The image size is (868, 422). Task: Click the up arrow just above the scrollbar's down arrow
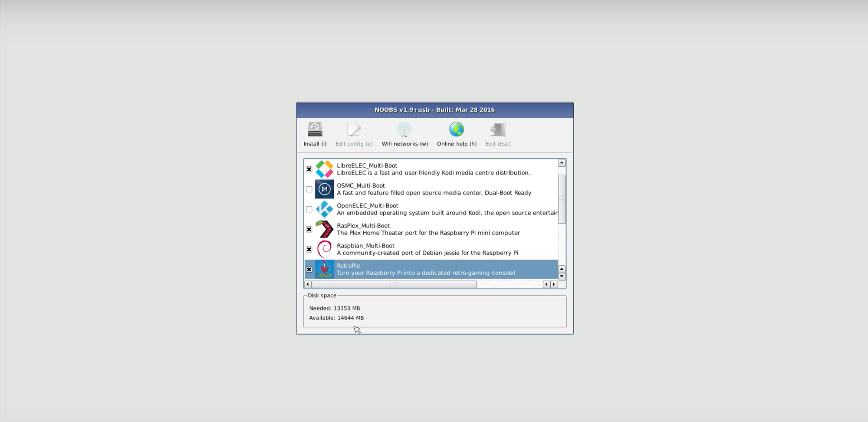(562, 269)
